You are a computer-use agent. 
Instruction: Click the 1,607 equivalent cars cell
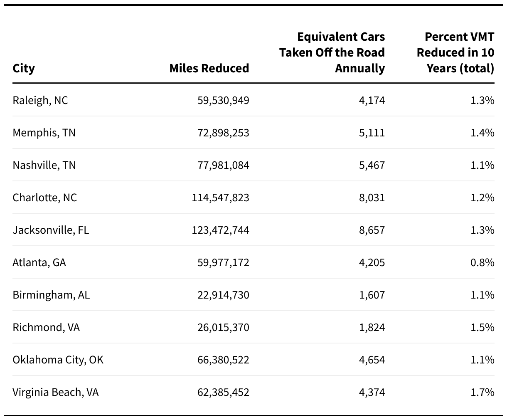point(372,295)
